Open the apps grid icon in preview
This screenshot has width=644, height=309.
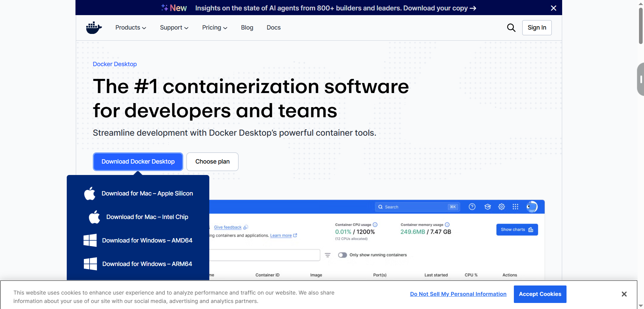pos(516,207)
